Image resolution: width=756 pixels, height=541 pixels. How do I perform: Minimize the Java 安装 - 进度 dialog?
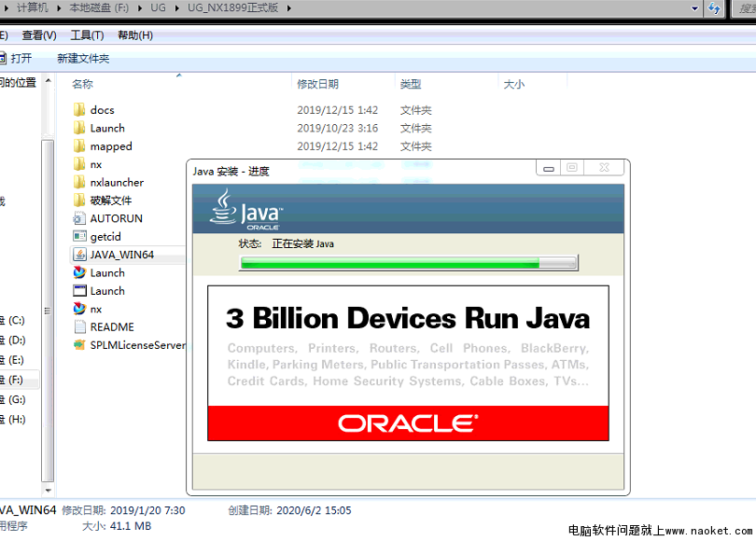click(548, 168)
